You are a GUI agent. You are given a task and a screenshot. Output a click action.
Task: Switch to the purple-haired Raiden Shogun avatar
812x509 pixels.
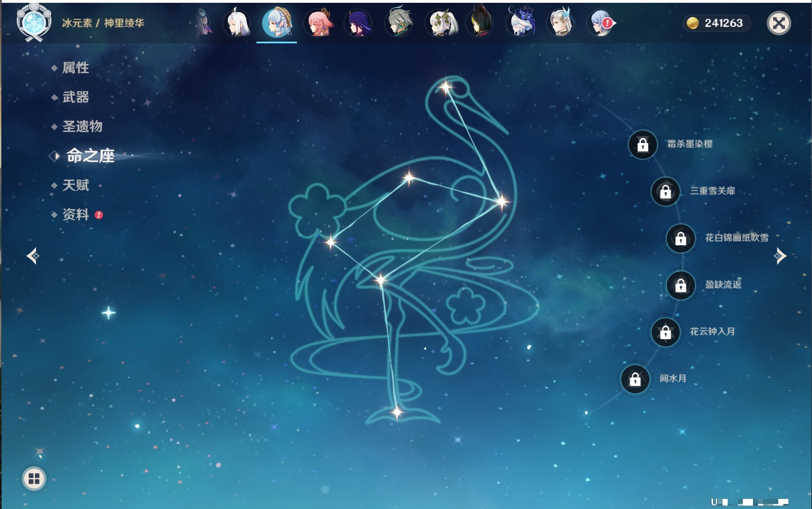click(359, 24)
